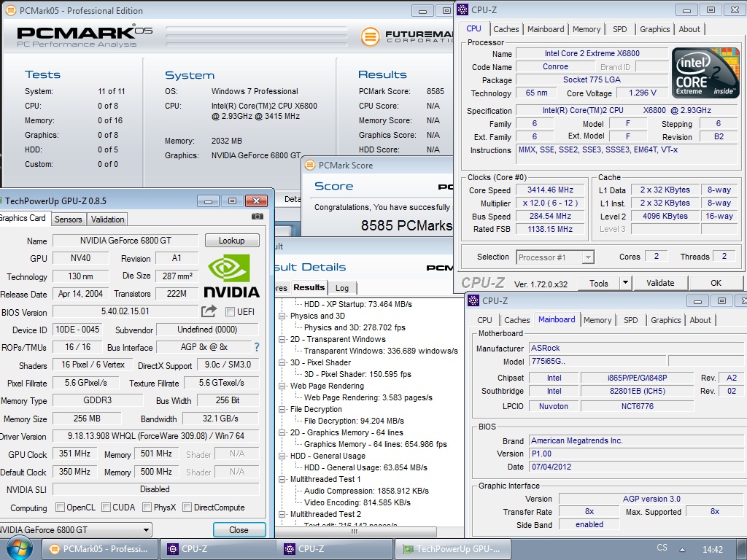Click the Mainboard tab in upper CPU-Z
747x560 pixels.
click(546, 29)
